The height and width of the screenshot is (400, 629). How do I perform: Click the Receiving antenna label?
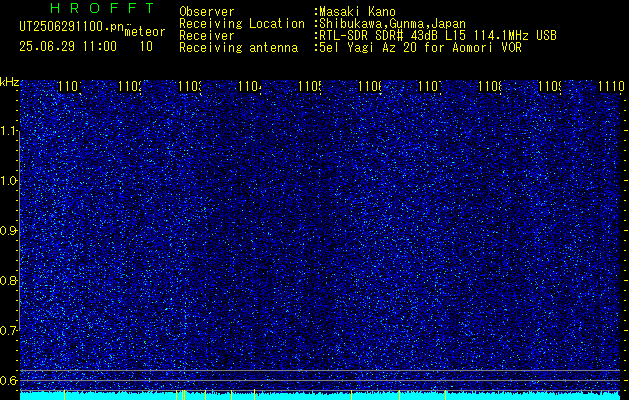click(238, 48)
